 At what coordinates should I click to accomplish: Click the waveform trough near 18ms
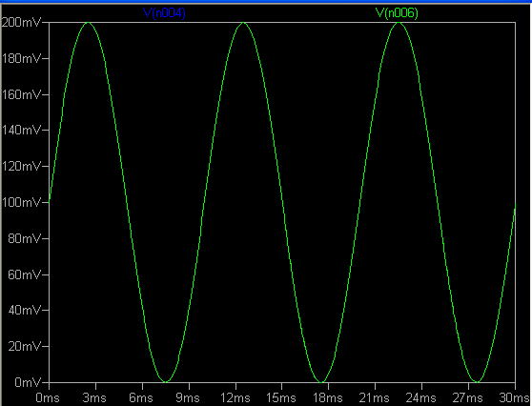pyautogui.click(x=321, y=382)
